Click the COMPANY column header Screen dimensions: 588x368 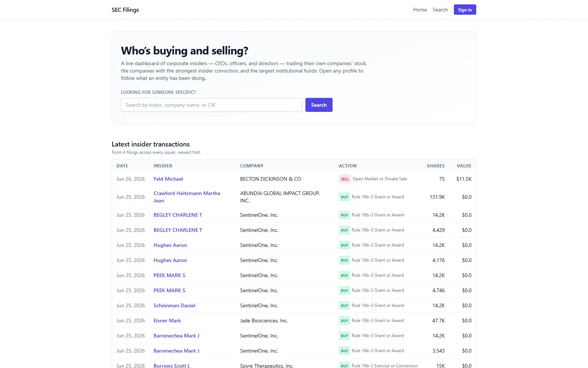coord(252,166)
